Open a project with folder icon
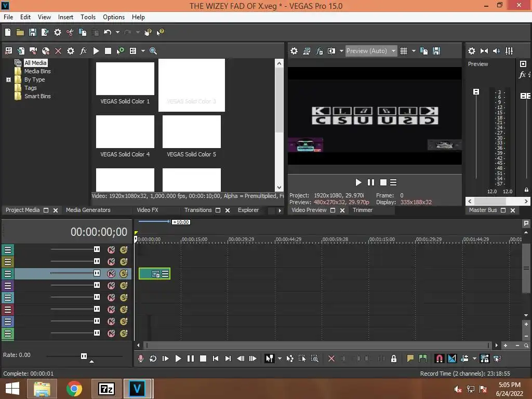The image size is (532, 399). pyautogui.click(x=20, y=32)
